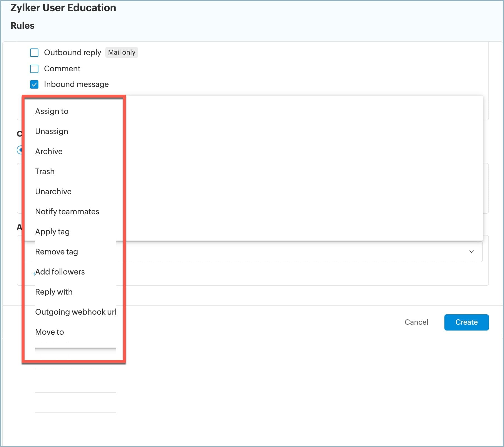The width and height of the screenshot is (504, 447).
Task: Choose Unarchive in the action list
Action: click(x=53, y=191)
